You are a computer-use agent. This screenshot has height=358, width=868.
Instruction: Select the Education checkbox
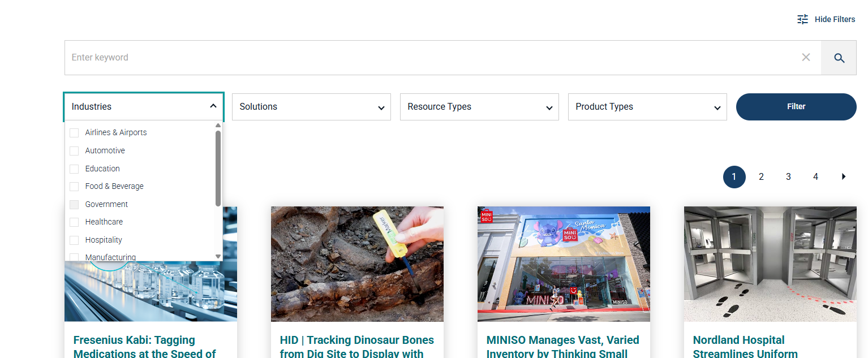[x=74, y=169]
